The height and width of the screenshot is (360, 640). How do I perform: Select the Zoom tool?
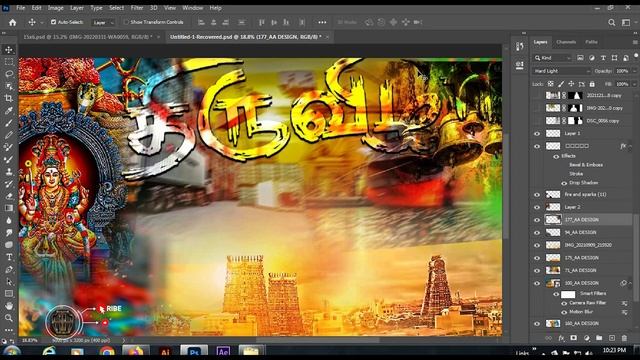(x=9, y=318)
